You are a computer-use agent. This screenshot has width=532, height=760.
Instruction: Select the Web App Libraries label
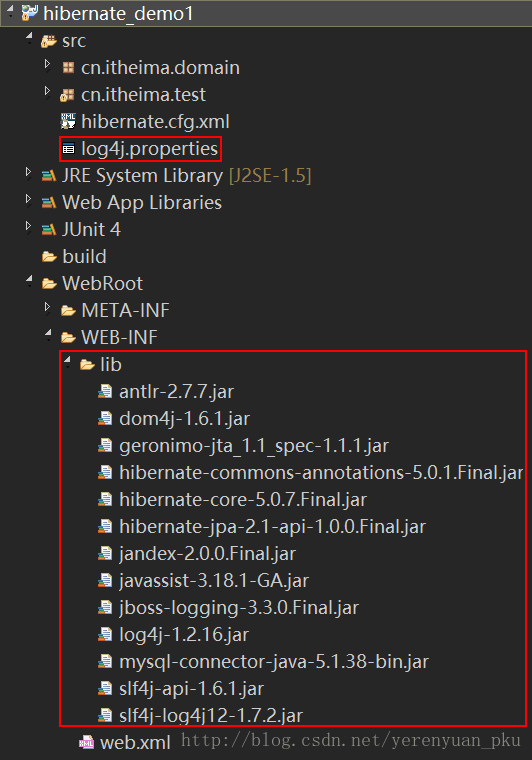(142, 203)
